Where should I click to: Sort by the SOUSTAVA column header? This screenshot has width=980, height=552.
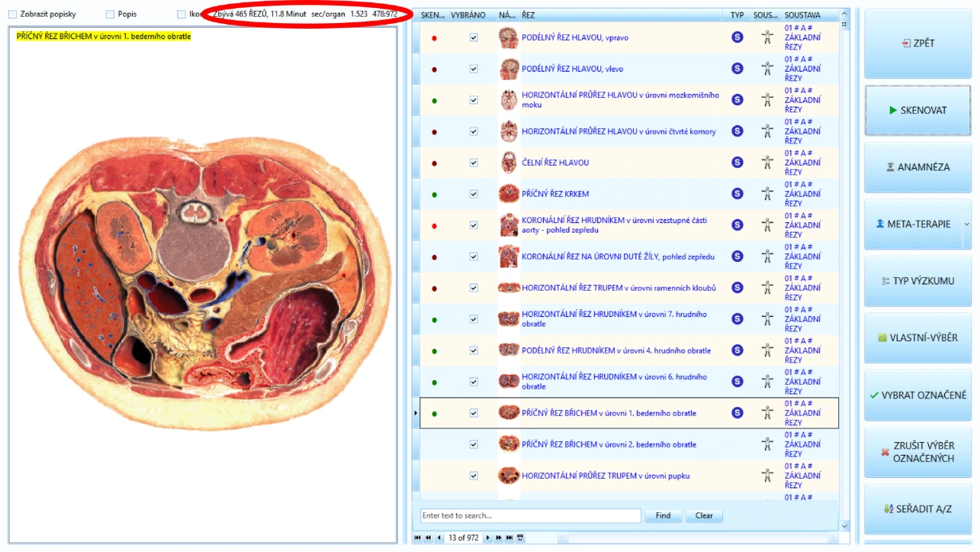[x=810, y=15]
